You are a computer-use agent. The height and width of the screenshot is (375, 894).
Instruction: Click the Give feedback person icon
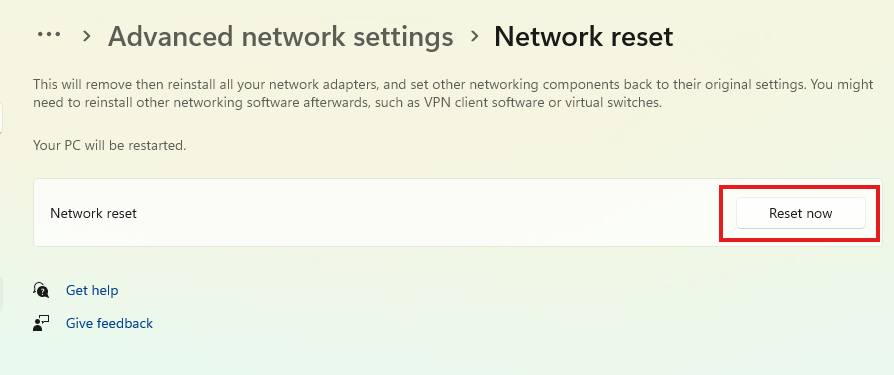(x=41, y=323)
